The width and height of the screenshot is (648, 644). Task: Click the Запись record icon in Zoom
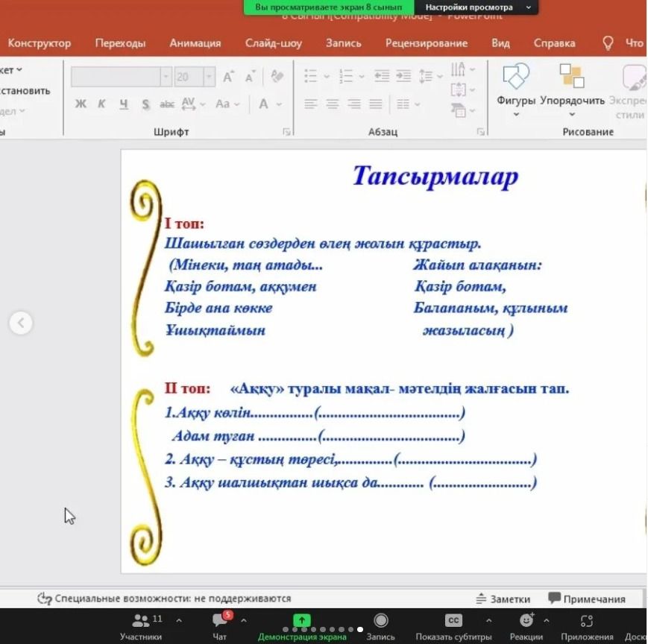[x=380, y=621]
